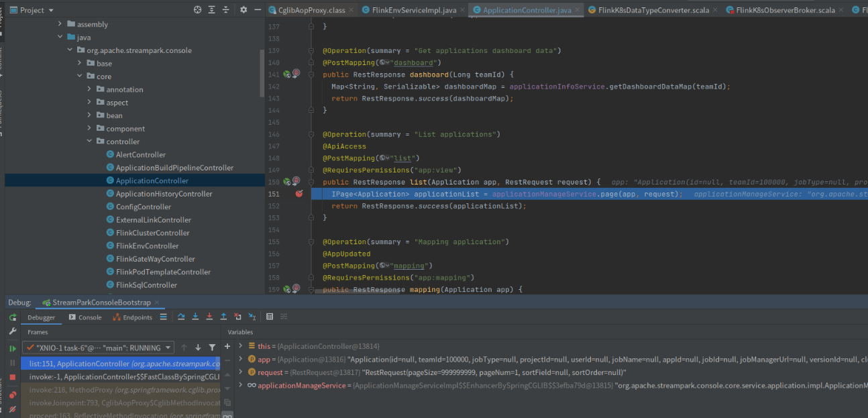Toggle the breakpoint on line 151
Viewport: 868px width, 418px height.
(299, 194)
